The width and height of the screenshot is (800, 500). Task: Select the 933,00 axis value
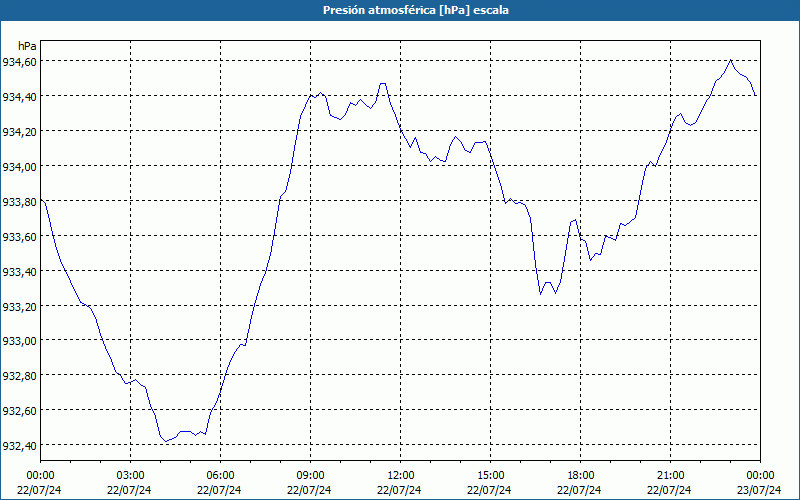point(19,341)
